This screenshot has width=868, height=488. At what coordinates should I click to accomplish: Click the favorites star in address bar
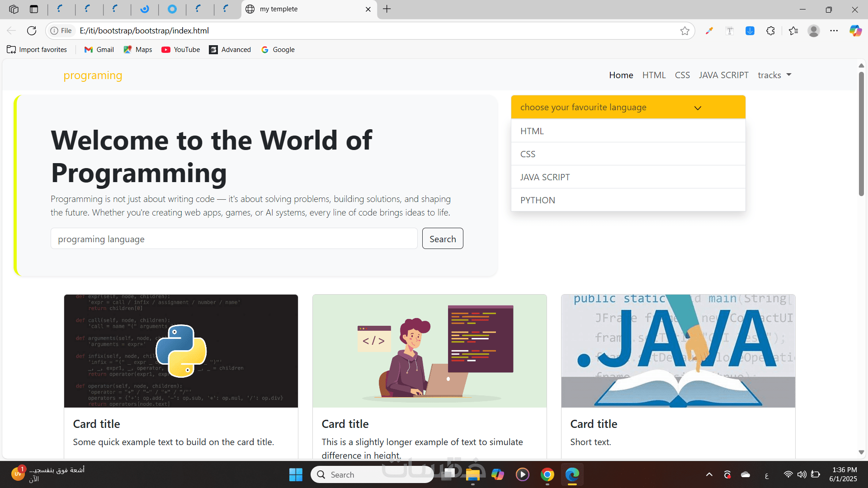pyautogui.click(x=684, y=31)
